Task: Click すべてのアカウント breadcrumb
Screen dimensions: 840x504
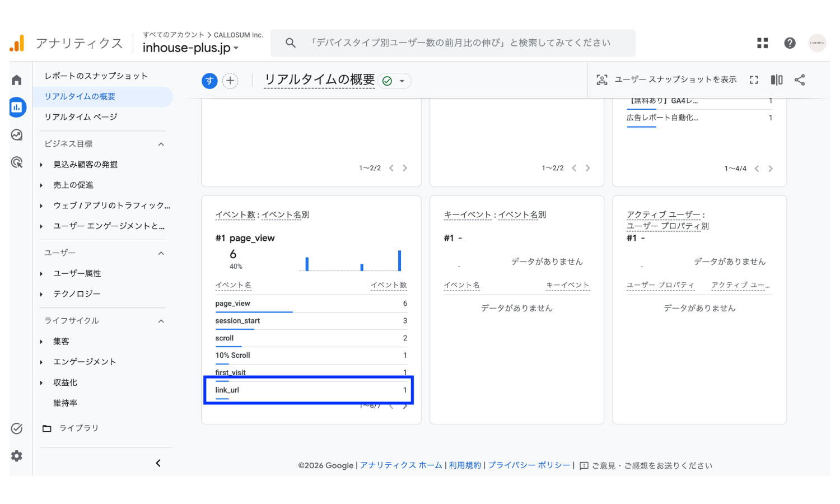Action: pyautogui.click(x=174, y=35)
